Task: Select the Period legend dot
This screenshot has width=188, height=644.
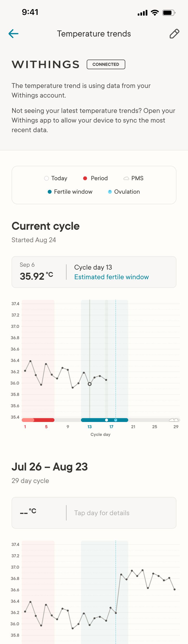Action: (x=86, y=178)
